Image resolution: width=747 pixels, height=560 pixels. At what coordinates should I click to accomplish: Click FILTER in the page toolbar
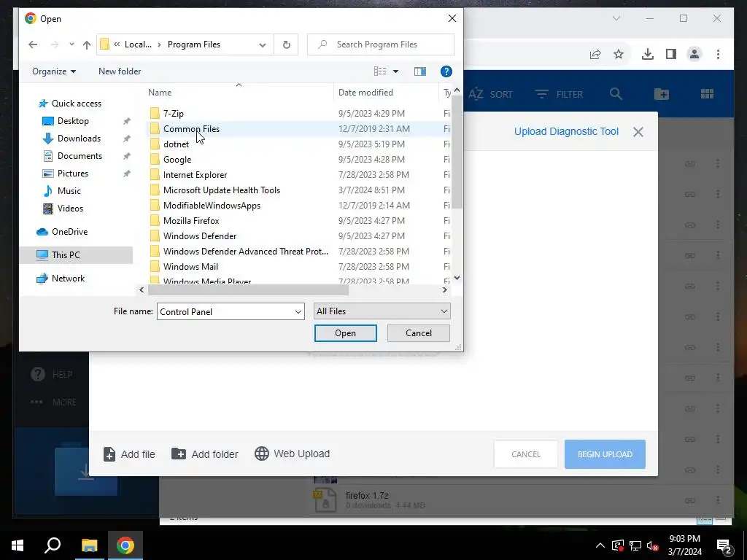(560, 94)
